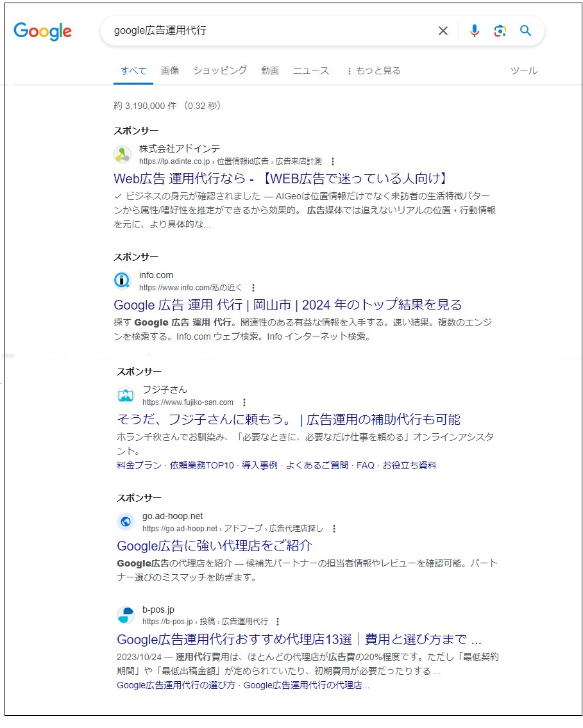Open 導入事例 sitelink
This screenshot has height=728, width=583.
[260, 465]
